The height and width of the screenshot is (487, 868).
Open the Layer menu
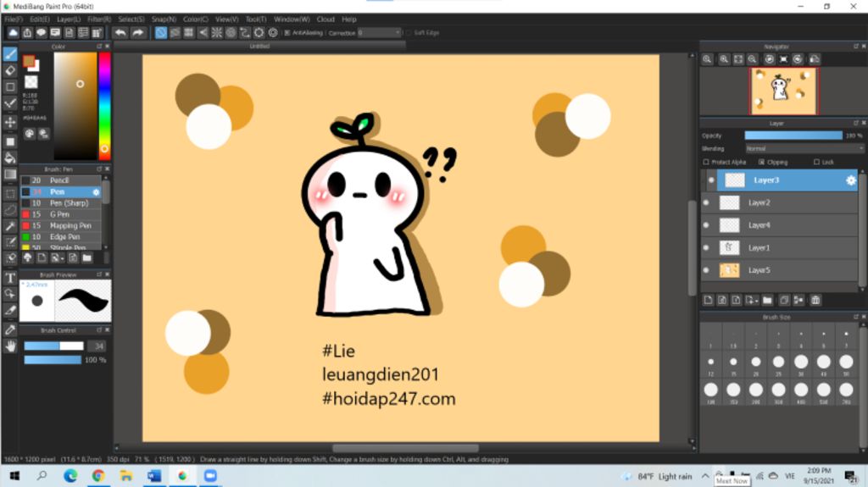coord(69,19)
